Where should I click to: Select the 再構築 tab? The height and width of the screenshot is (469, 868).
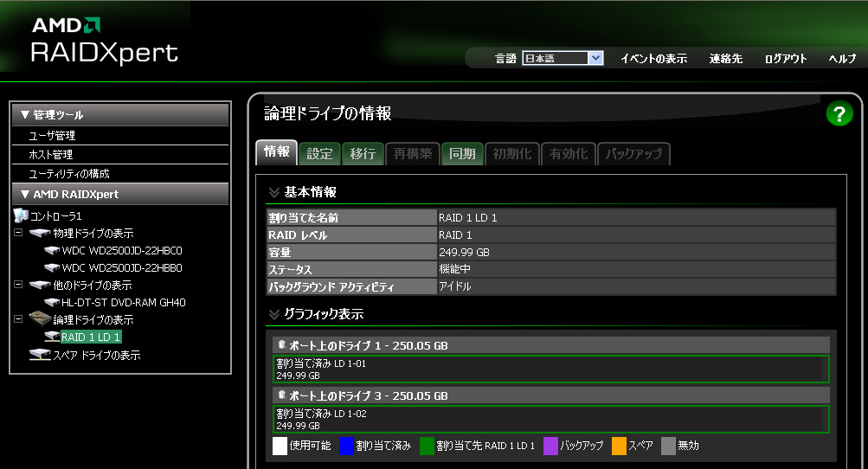click(413, 153)
